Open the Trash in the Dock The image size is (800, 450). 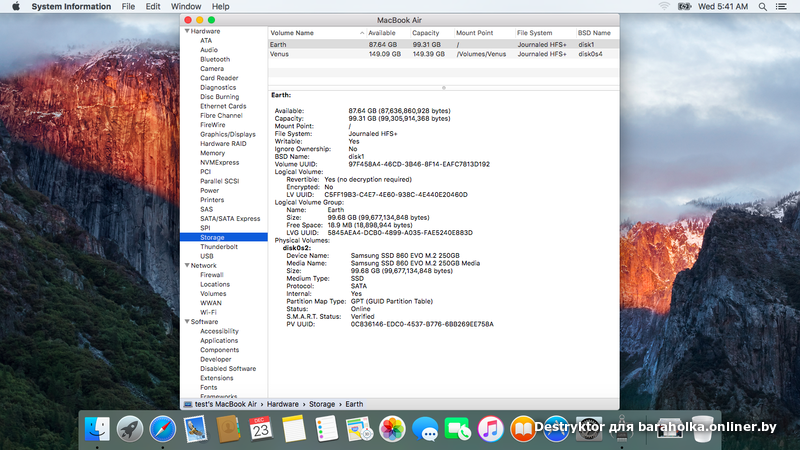click(x=703, y=429)
